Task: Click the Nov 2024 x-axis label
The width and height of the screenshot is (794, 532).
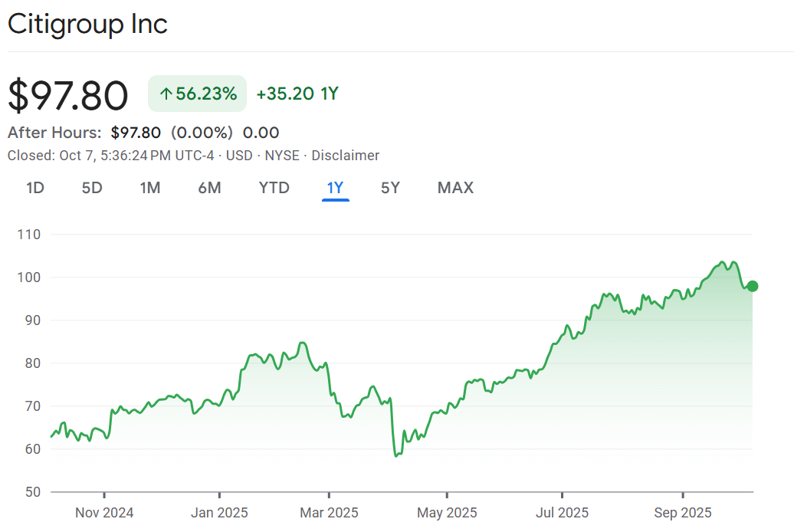Action: (104, 513)
